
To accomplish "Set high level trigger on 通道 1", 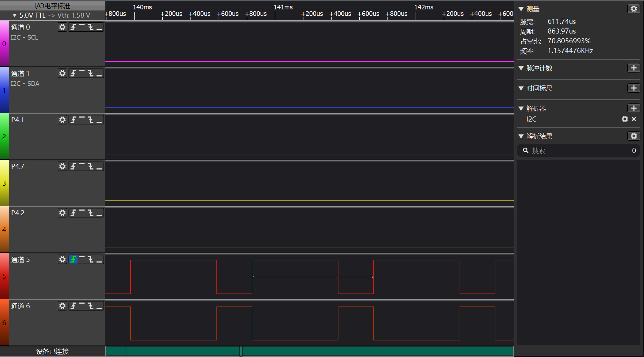I will [82, 73].
